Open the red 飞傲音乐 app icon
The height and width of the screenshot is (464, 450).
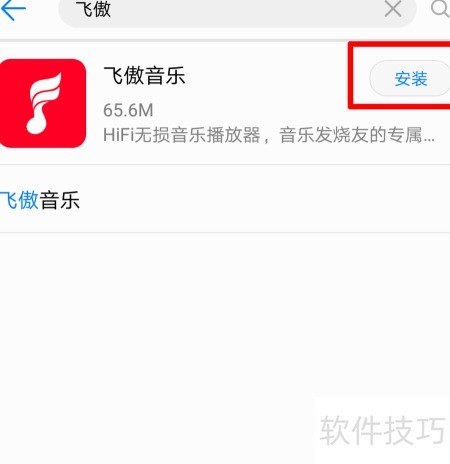[x=43, y=103]
